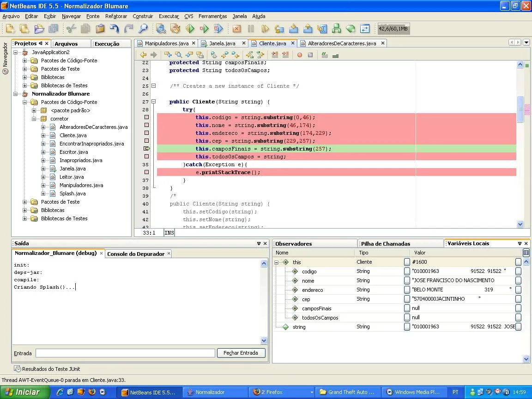Click the New Project icon in the toolbar
The image size is (532, 399).
coord(24,29)
